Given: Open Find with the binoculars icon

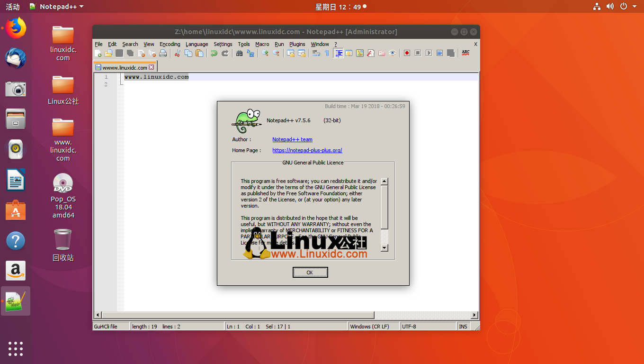Looking at the screenshot, I should tap(239, 53).
